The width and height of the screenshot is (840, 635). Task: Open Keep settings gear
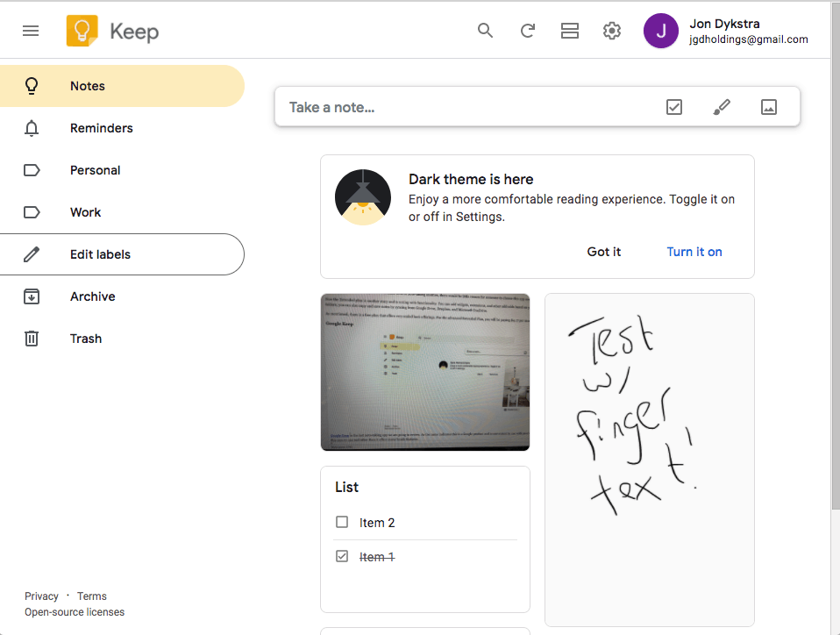611,30
